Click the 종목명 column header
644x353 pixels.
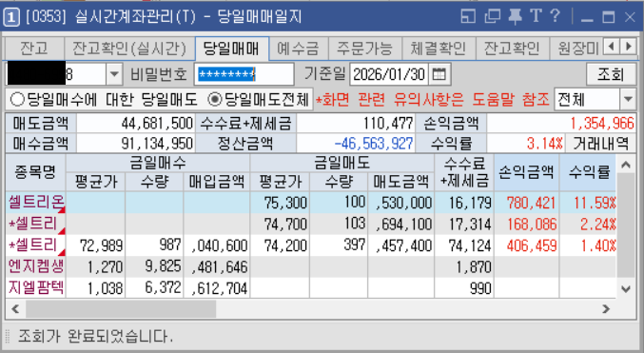35,172
